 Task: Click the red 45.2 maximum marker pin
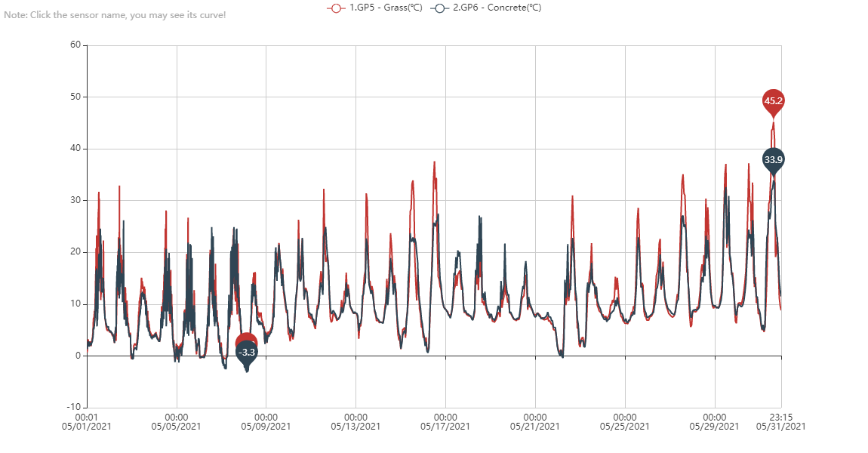tap(773, 100)
